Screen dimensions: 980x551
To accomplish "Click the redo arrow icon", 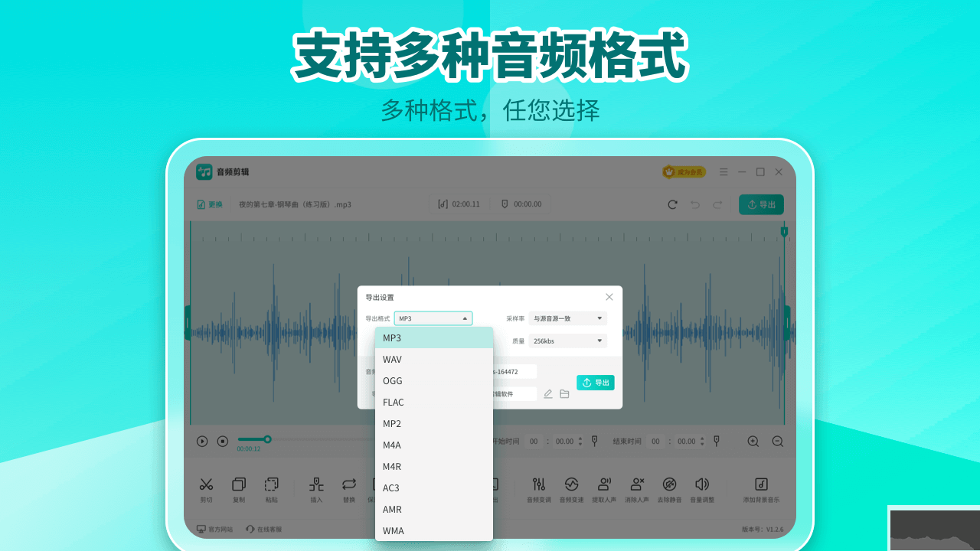I will click(717, 204).
